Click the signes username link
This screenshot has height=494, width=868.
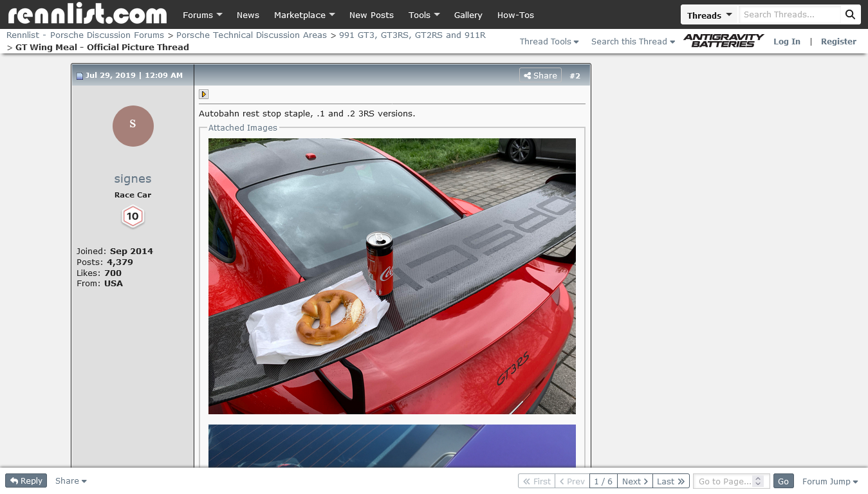(133, 179)
